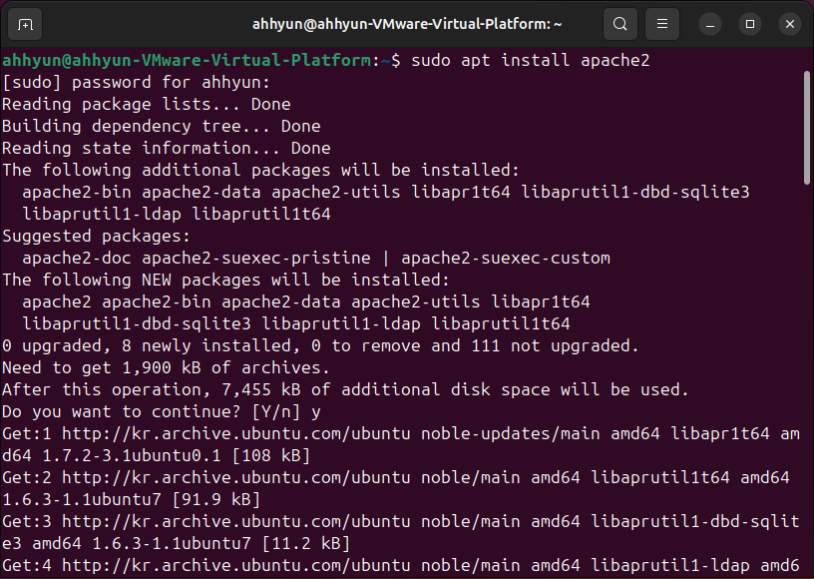
Task: Open the terminal search
Action: 620,24
